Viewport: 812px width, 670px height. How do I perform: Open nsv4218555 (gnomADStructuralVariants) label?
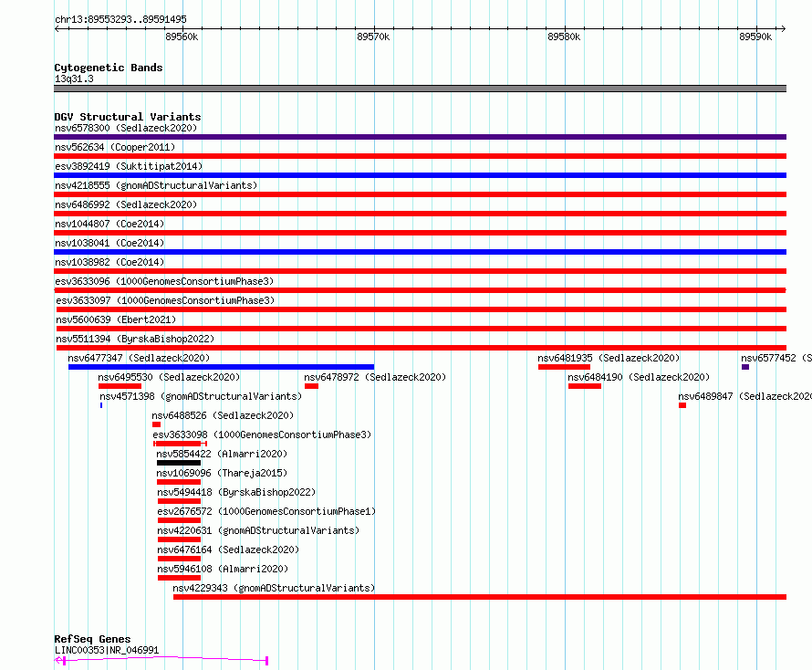[156, 185]
